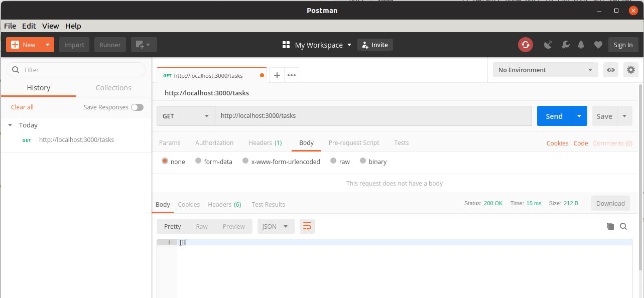Open the No Environment dropdown
The image size is (644, 298).
click(546, 70)
